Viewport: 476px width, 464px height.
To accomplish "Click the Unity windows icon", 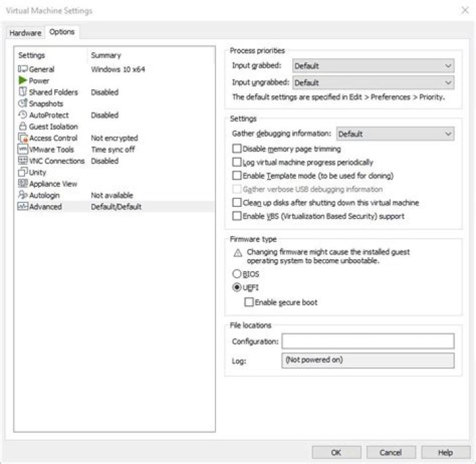I will 22,172.
